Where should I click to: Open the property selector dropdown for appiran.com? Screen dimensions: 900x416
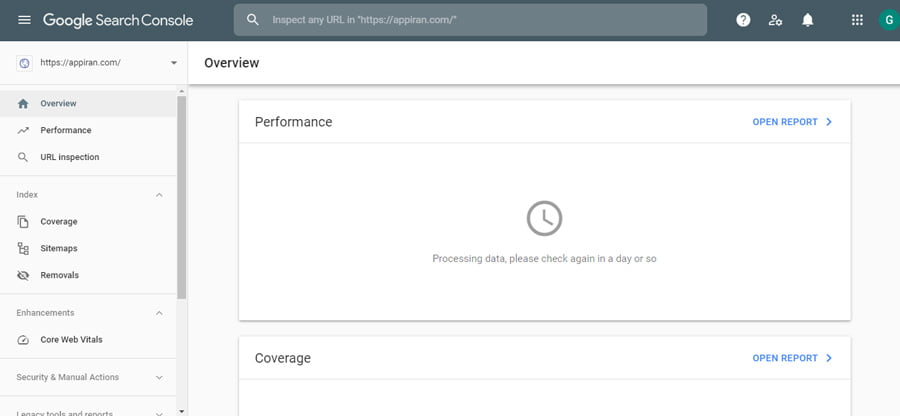pos(96,63)
